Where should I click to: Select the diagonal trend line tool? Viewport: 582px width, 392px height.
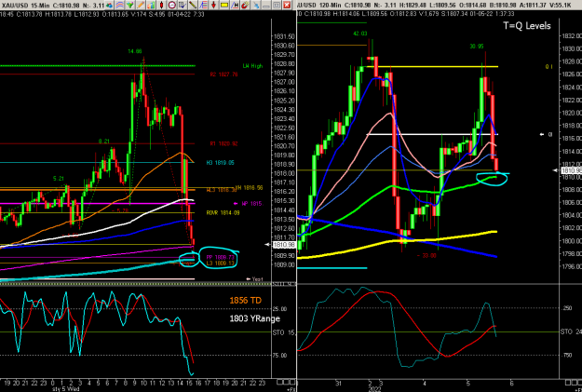(193, 5)
